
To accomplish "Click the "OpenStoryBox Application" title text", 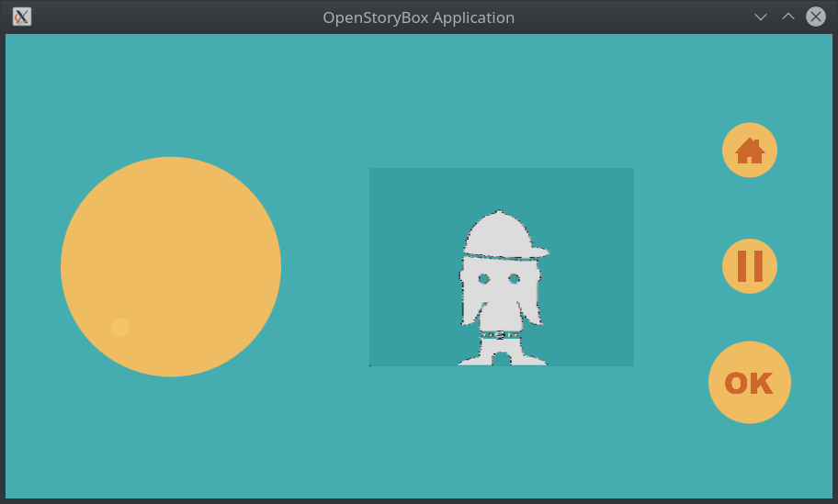I will tap(418, 17).
